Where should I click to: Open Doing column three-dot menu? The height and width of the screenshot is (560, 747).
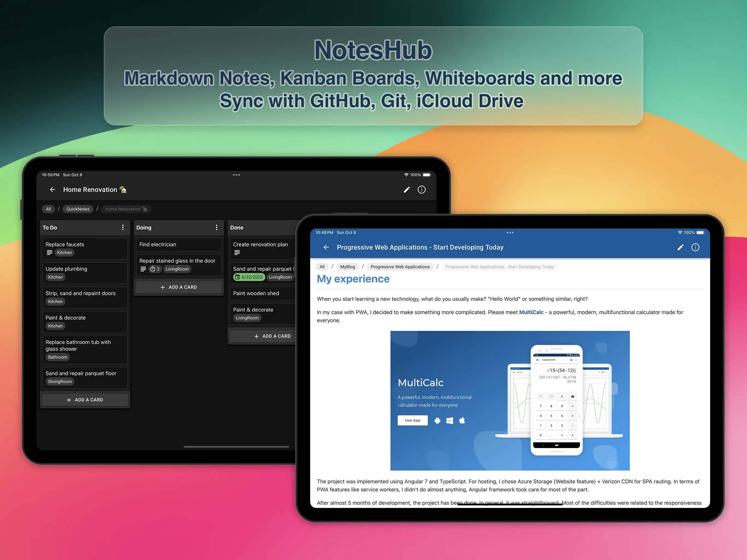coord(217,227)
